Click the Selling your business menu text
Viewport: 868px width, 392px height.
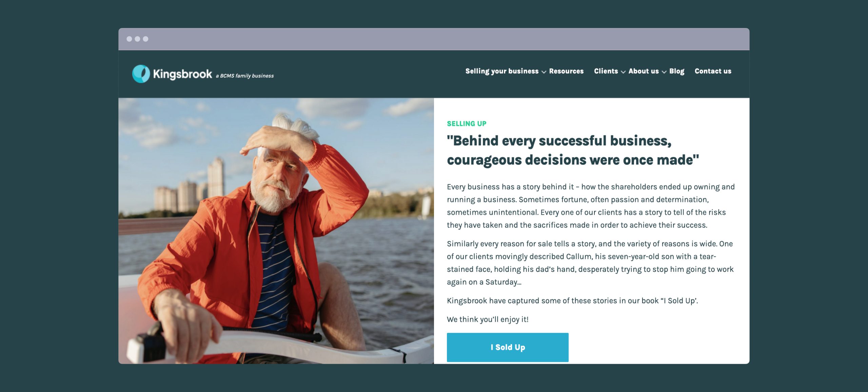click(501, 71)
